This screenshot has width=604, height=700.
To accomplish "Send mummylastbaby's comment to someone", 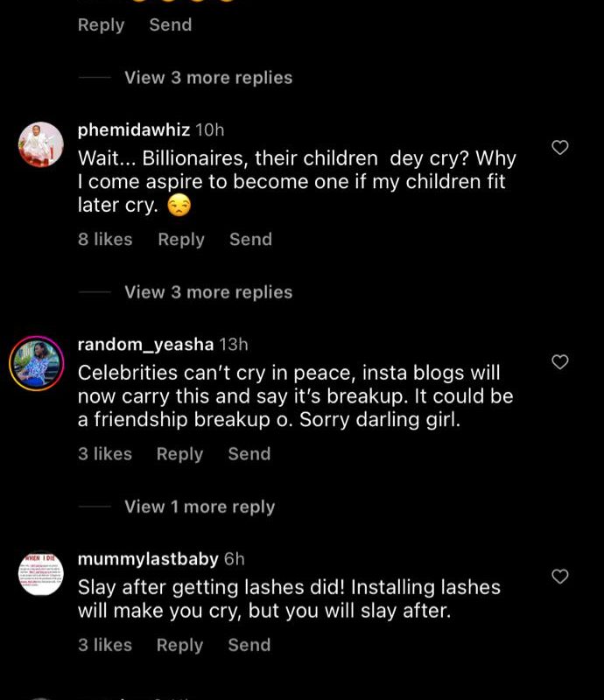I will pos(249,645).
